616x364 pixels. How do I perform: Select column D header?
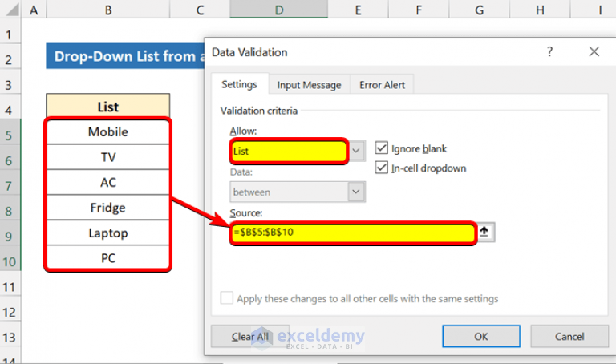(x=279, y=10)
